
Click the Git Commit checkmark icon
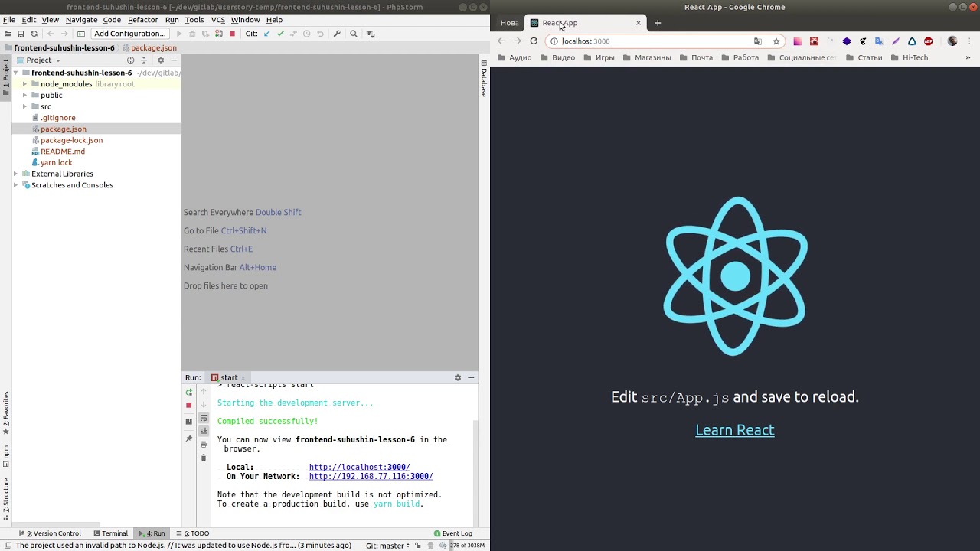click(x=280, y=34)
